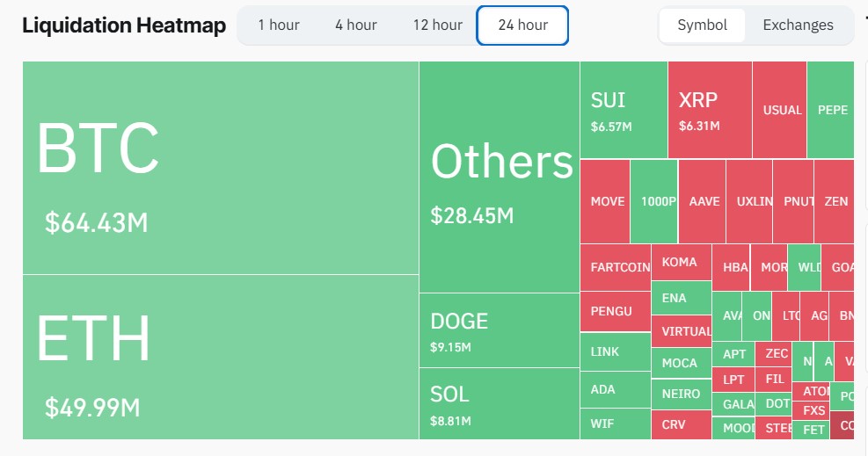The width and height of the screenshot is (868, 456).
Task: Switch heatmap view to Exchanges
Action: pos(798,25)
